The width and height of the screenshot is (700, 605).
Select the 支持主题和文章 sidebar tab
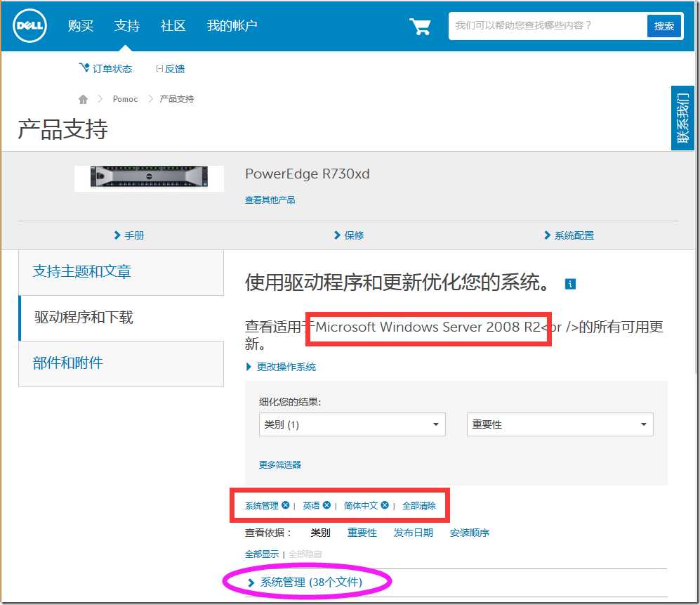pyautogui.click(x=121, y=272)
